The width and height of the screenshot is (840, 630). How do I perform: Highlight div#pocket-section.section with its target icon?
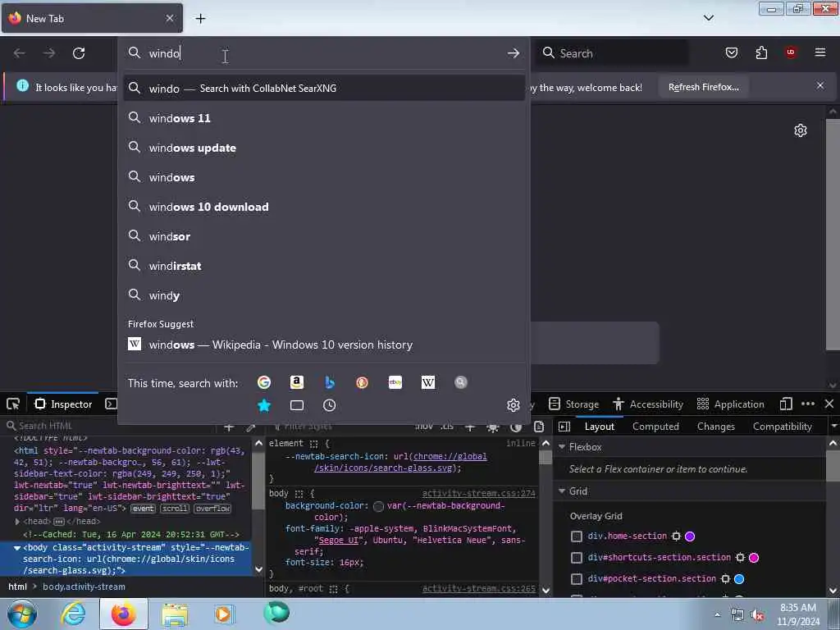725,579
